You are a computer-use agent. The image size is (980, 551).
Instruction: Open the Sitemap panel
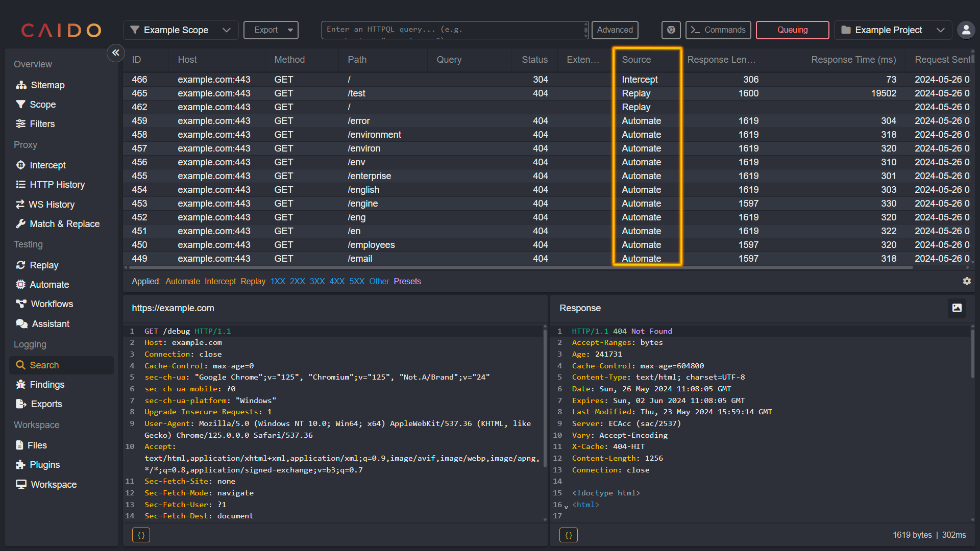tap(48, 84)
